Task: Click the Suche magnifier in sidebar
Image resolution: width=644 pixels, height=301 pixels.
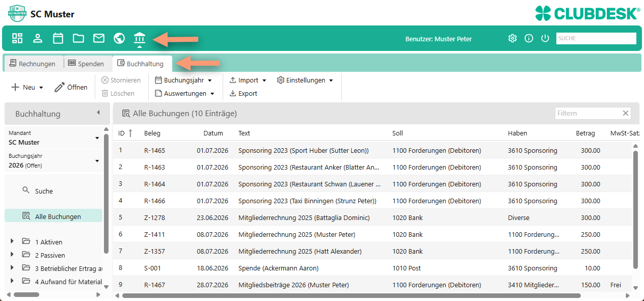Action: [26, 190]
